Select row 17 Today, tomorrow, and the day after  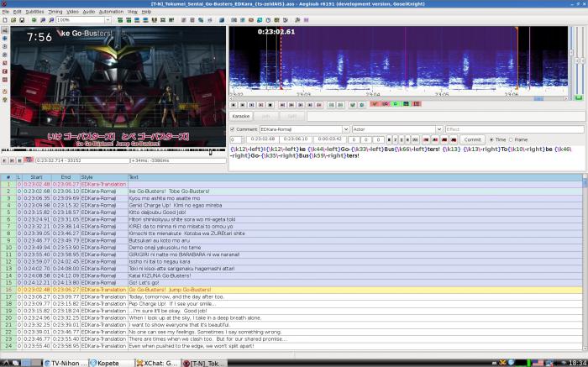point(291,297)
